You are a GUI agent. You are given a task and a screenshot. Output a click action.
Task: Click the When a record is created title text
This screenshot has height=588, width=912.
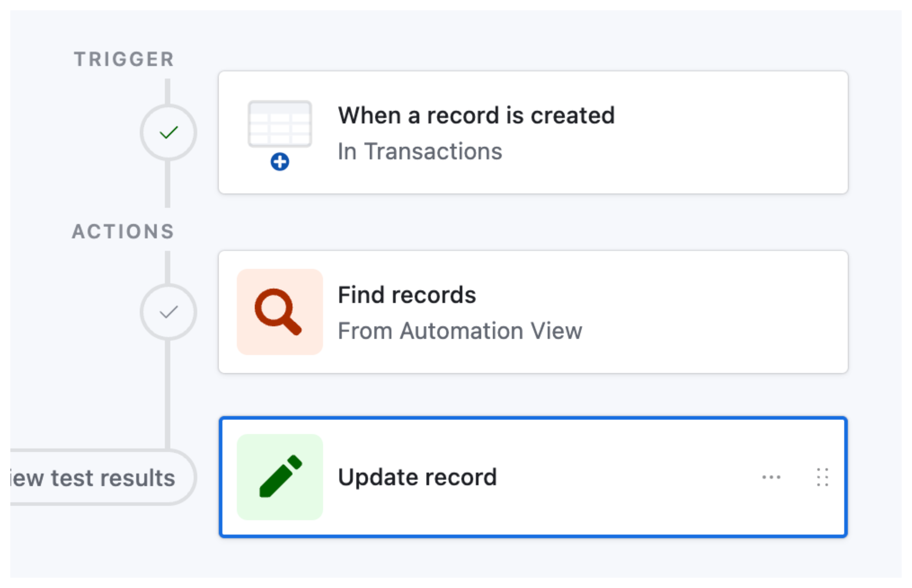coord(477,116)
